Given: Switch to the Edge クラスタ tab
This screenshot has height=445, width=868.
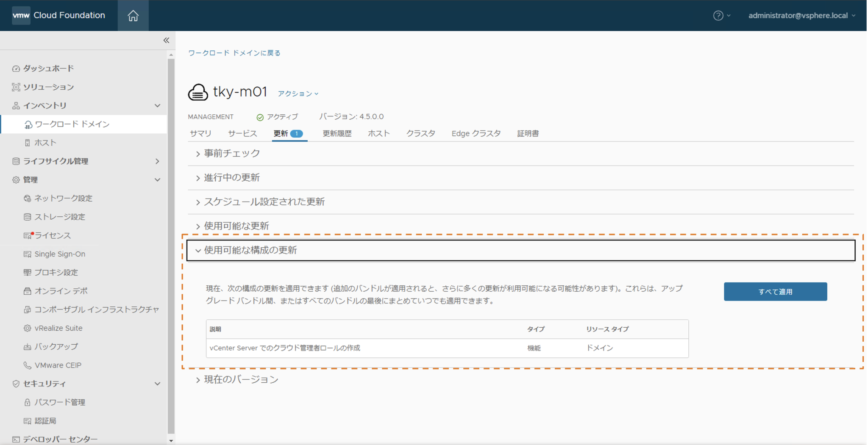Looking at the screenshot, I should (476, 133).
